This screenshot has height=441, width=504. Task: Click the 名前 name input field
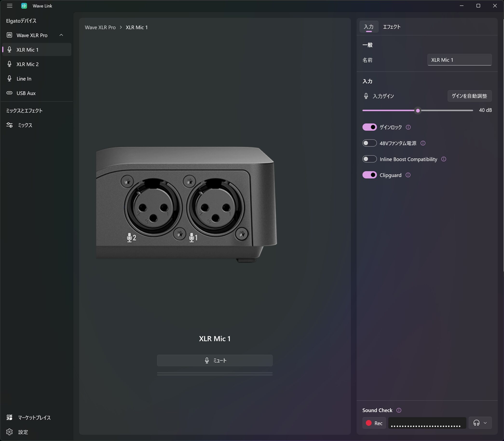[459, 60]
